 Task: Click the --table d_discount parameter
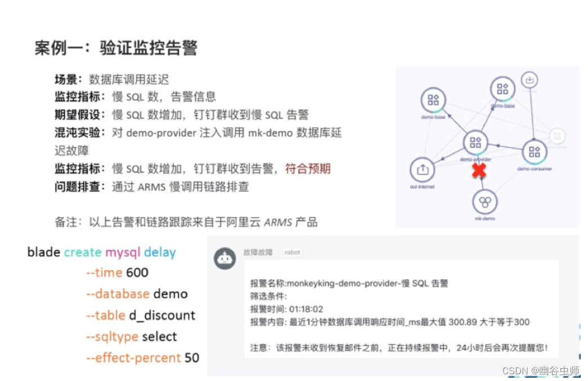[141, 316]
